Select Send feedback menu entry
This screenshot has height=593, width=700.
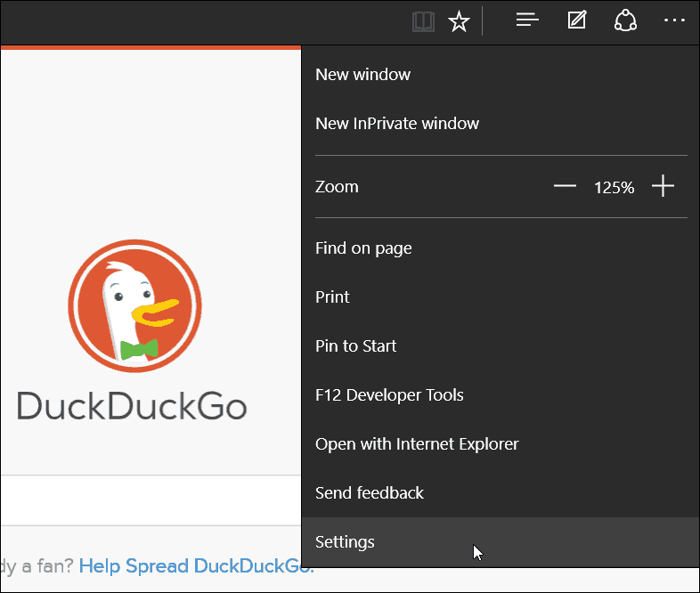pos(501,493)
